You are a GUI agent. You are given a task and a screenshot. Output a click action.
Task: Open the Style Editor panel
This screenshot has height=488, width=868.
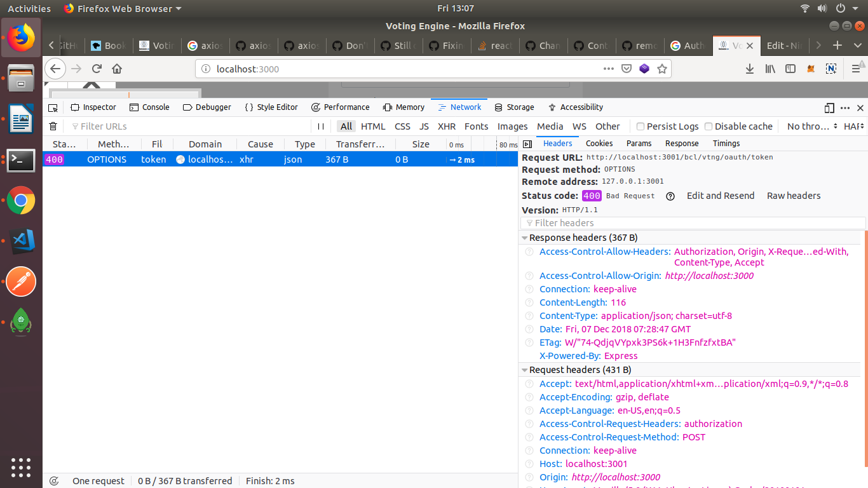coord(271,107)
